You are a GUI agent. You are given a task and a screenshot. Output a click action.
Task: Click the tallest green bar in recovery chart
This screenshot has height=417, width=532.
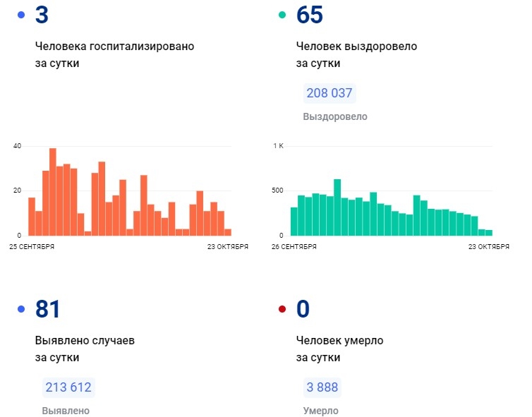point(337,207)
